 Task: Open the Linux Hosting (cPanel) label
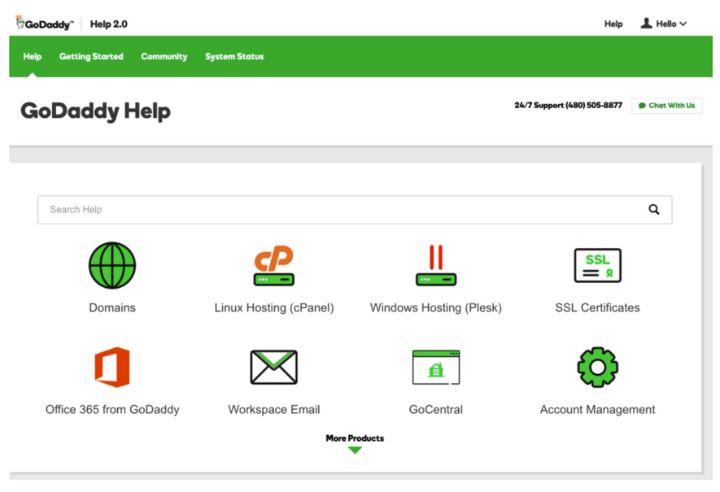[274, 307]
